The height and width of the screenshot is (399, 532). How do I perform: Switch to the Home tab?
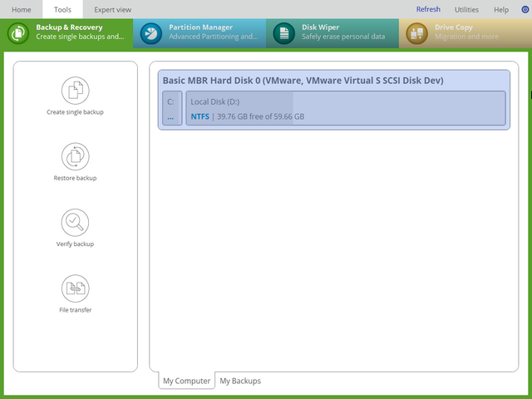(22, 10)
